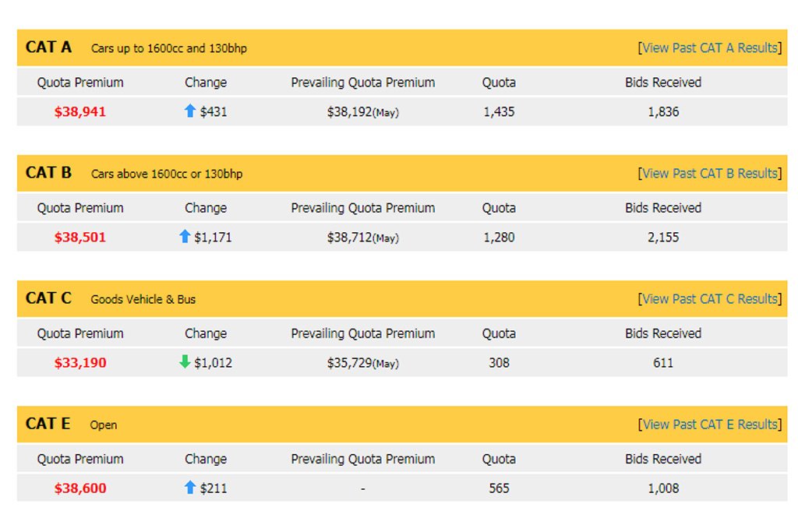Click the green down arrow beside $1,012
Image resolution: width=798 pixels, height=532 pixels.
point(185,361)
